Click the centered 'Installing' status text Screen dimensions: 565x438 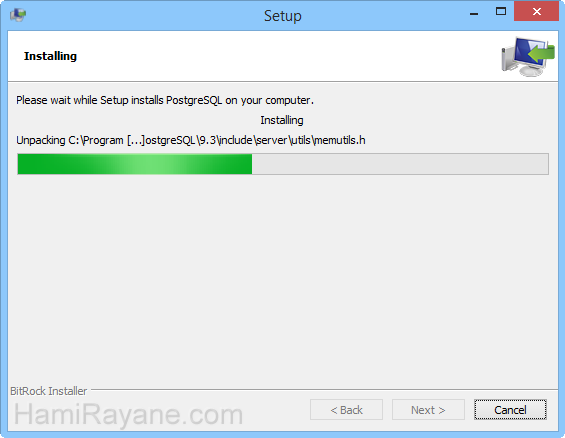click(282, 120)
